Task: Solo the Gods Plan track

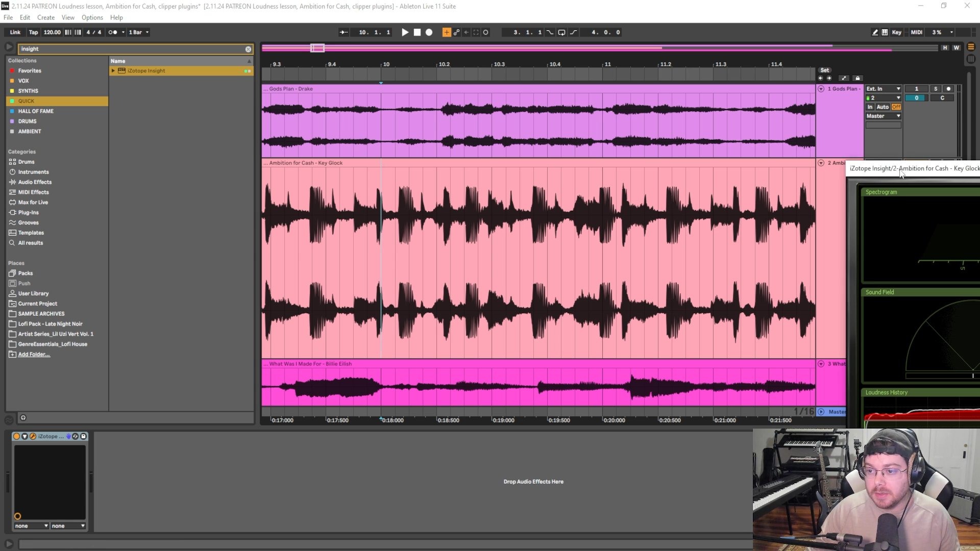Action: tap(936, 89)
